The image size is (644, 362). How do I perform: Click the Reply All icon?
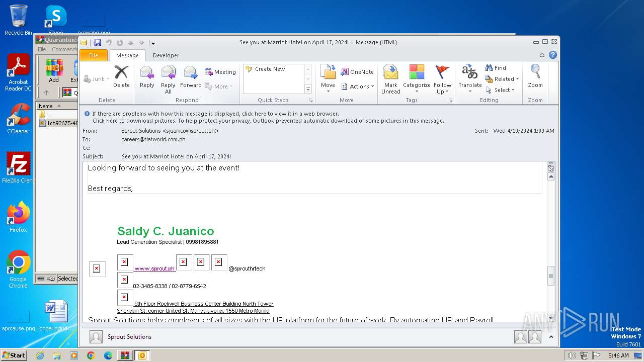point(168,79)
